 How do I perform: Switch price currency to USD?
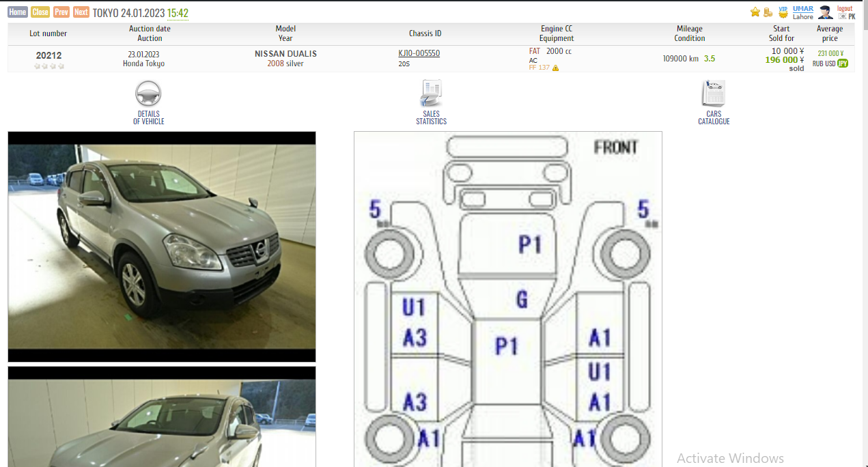point(830,63)
